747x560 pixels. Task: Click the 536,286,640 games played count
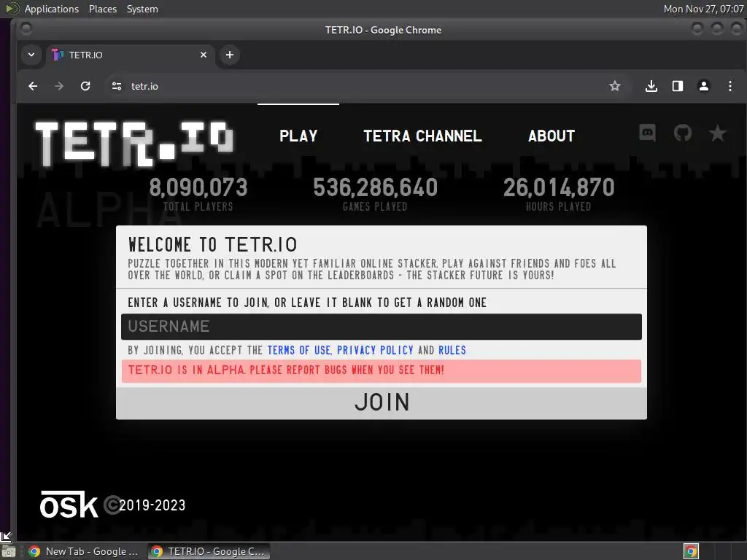(376, 187)
